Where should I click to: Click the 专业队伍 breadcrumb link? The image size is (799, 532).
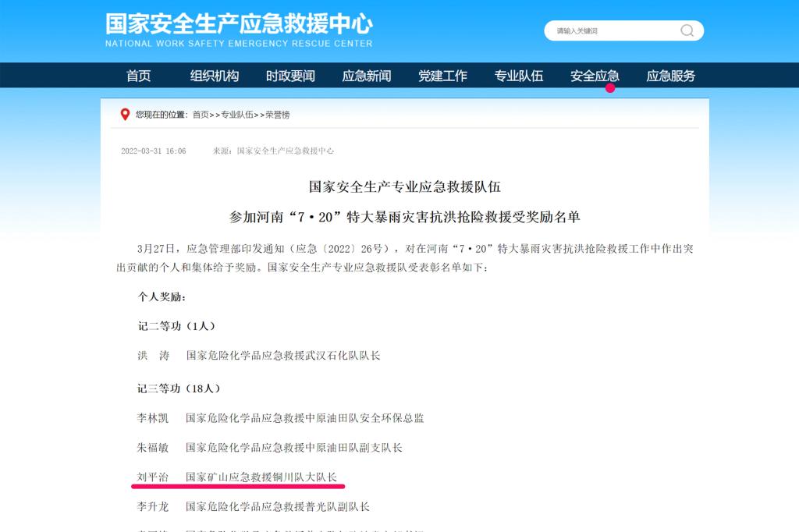236,115
